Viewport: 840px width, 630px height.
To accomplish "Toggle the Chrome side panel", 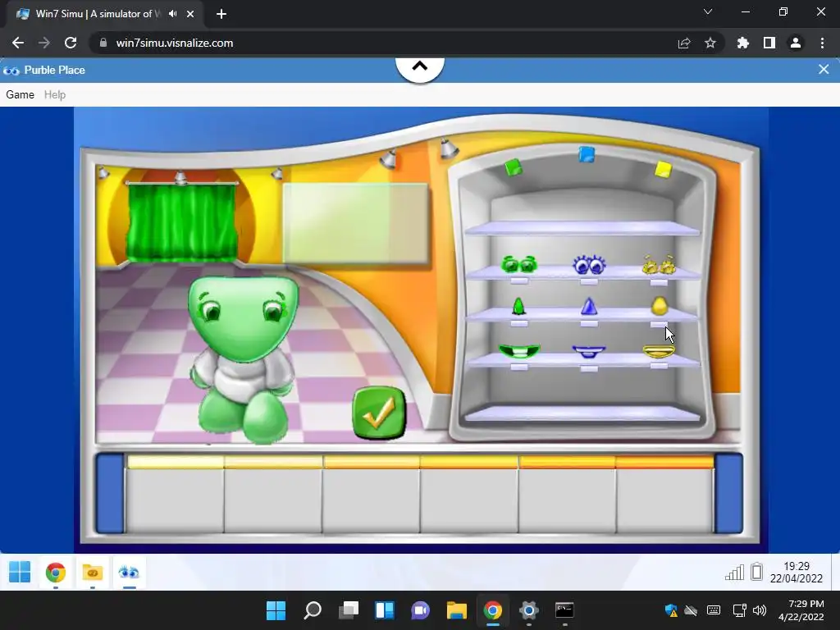I will coord(769,43).
